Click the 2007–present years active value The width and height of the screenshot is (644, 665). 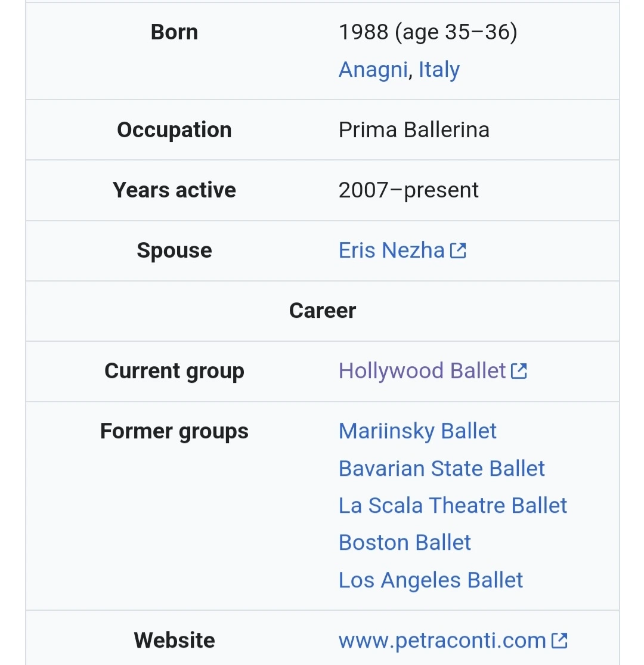point(408,190)
